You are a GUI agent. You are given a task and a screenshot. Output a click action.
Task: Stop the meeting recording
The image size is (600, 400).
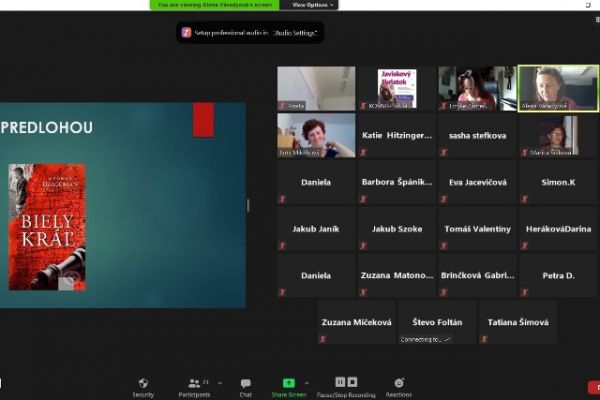coord(352,382)
